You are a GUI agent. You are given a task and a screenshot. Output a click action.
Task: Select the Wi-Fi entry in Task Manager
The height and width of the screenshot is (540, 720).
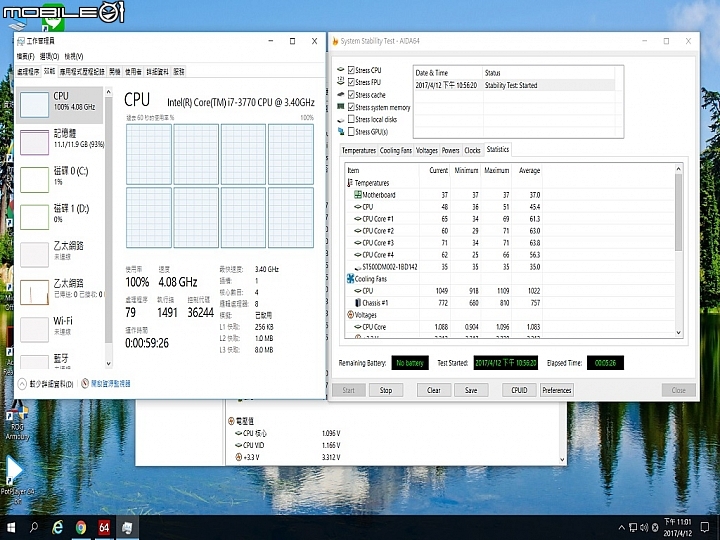(x=61, y=329)
